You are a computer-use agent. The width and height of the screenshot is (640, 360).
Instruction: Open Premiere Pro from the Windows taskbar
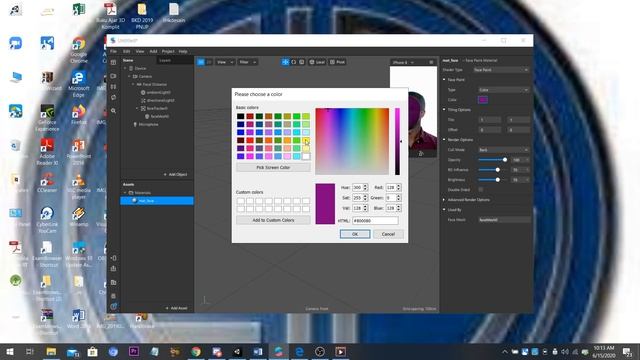coord(134,351)
